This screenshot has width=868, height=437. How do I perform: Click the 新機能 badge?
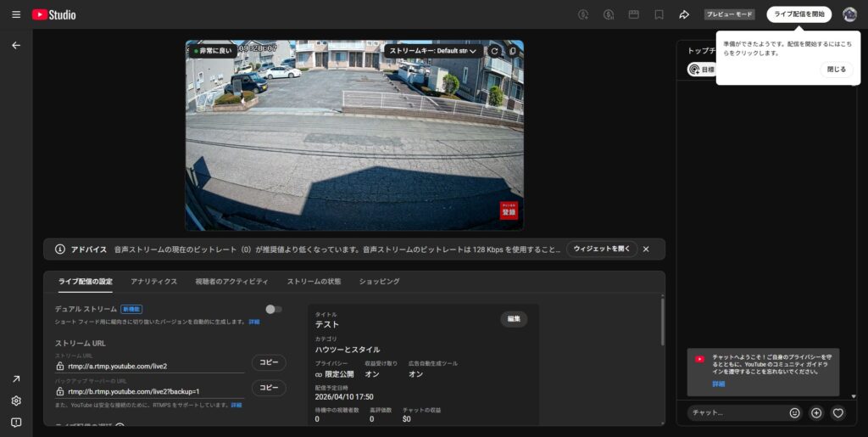pos(131,309)
